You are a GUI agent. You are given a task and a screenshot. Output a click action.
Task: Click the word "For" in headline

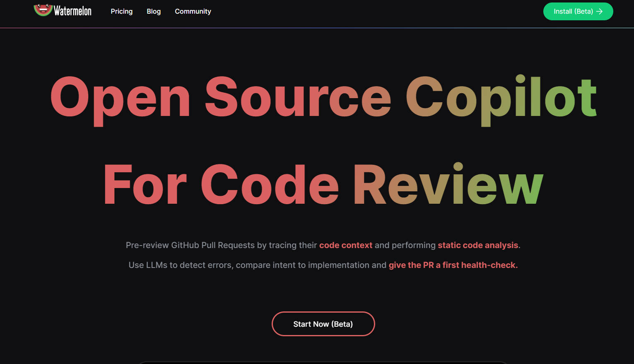145,185
